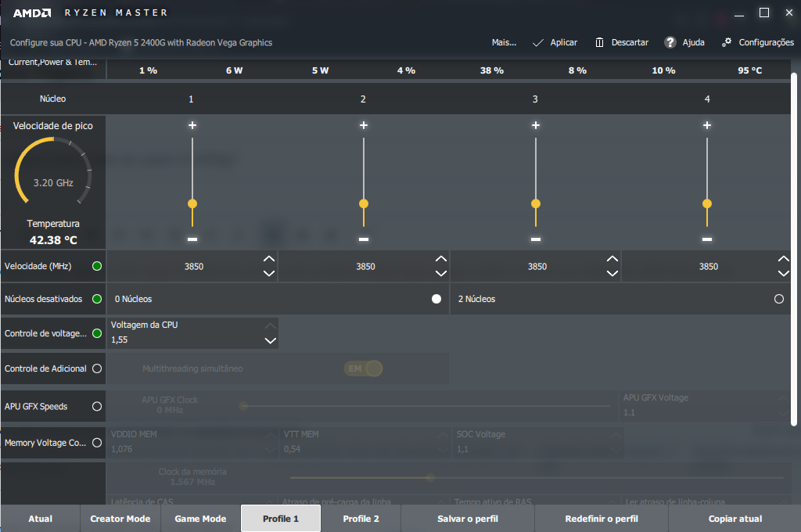The height and width of the screenshot is (532, 801).
Task: Open the Profile 1 tab
Action: 281,519
